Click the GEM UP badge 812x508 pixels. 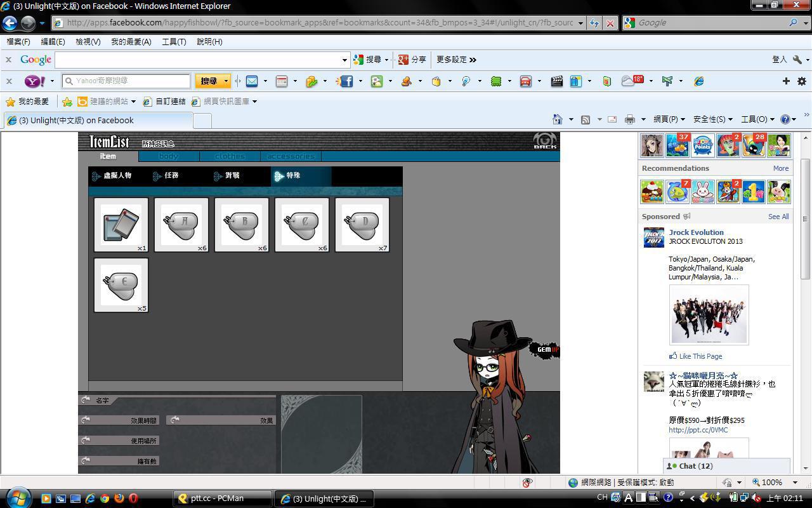(546, 349)
